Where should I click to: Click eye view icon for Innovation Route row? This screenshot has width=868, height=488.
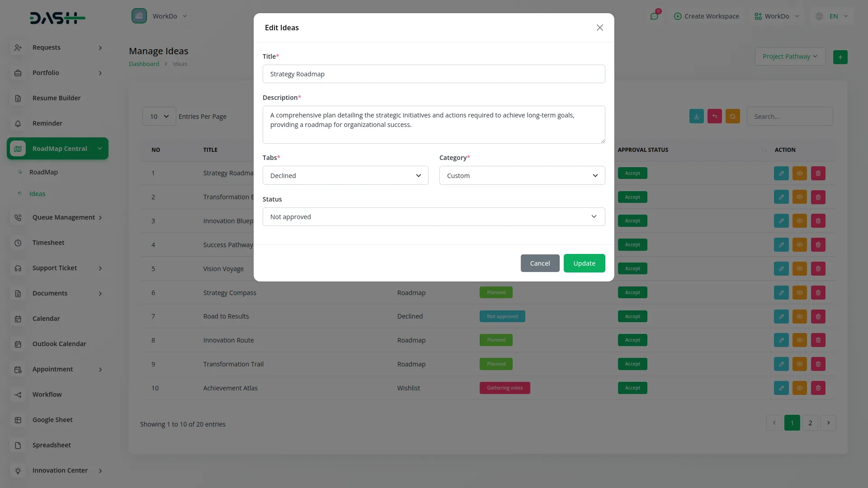(799, 340)
